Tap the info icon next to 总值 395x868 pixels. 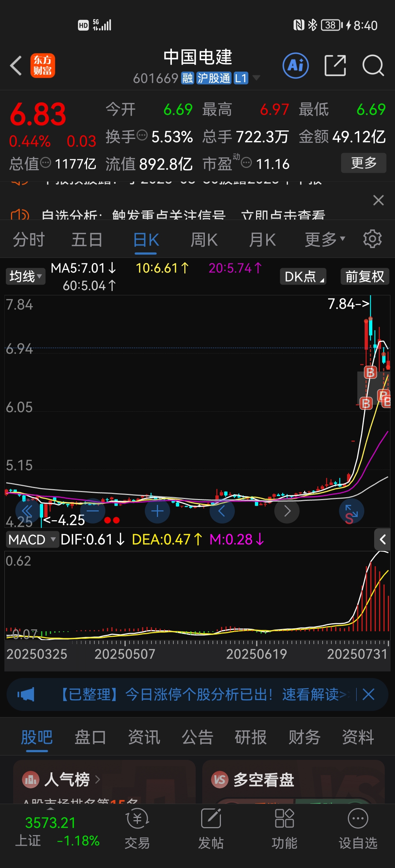(45, 163)
